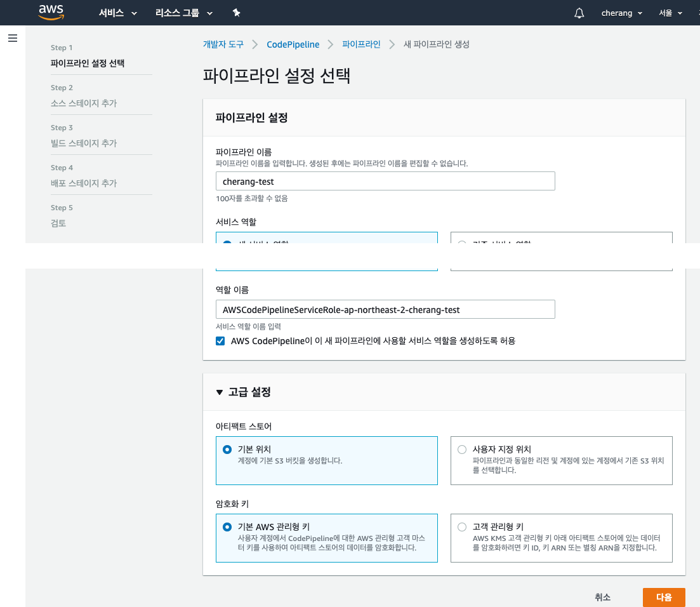Screen dimensions: 700x607
Task: Go to CodePipeline breadcrumb link
Action: pyautogui.click(x=293, y=44)
